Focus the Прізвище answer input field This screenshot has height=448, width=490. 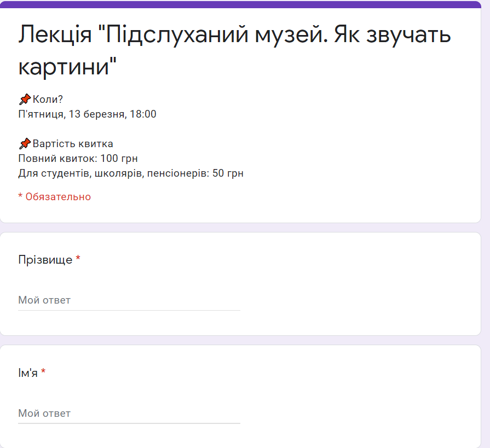tap(129, 300)
